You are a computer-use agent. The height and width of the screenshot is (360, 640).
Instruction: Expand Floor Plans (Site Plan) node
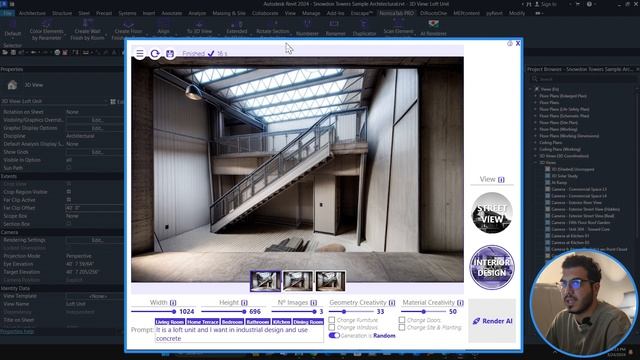click(536, 122)
